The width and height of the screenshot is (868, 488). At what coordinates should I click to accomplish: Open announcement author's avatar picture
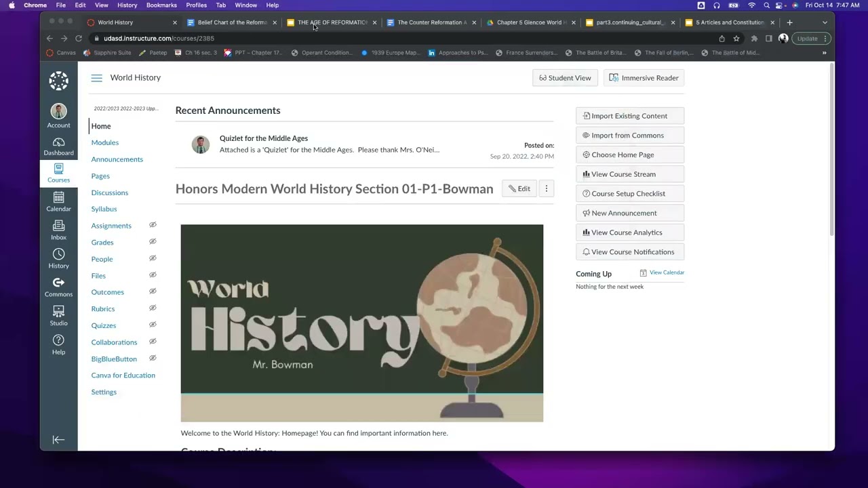(x=201, y=144)
